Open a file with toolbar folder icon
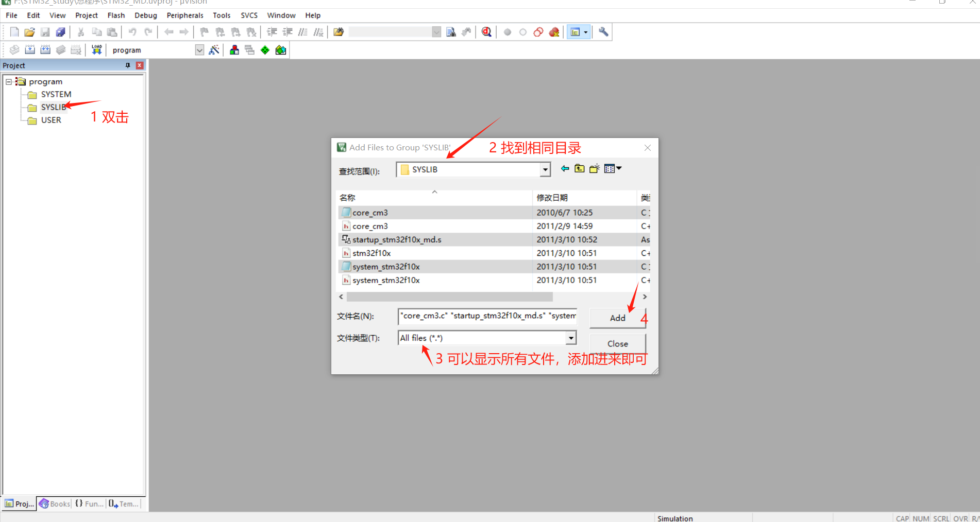980x522 pixels. coord(29,32)
